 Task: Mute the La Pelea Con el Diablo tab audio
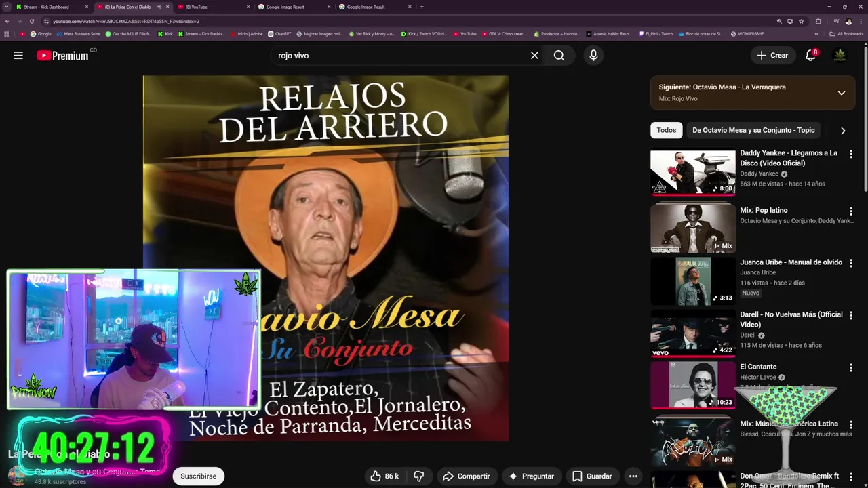(x=159, y=7)
